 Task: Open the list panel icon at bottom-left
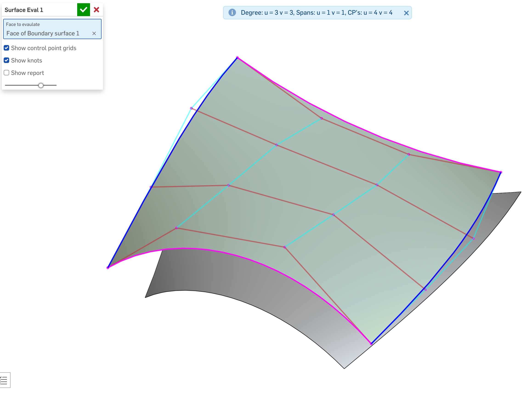4,380
